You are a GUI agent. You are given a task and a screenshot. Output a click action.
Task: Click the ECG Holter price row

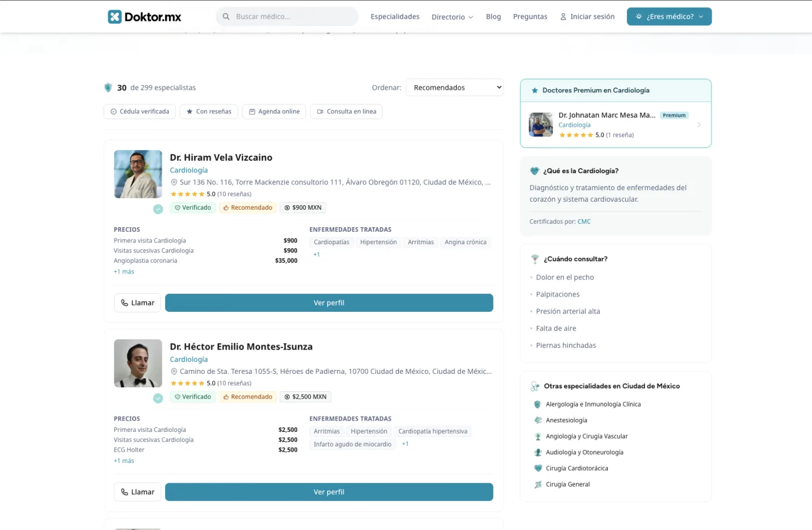click(x=206, y=450)
